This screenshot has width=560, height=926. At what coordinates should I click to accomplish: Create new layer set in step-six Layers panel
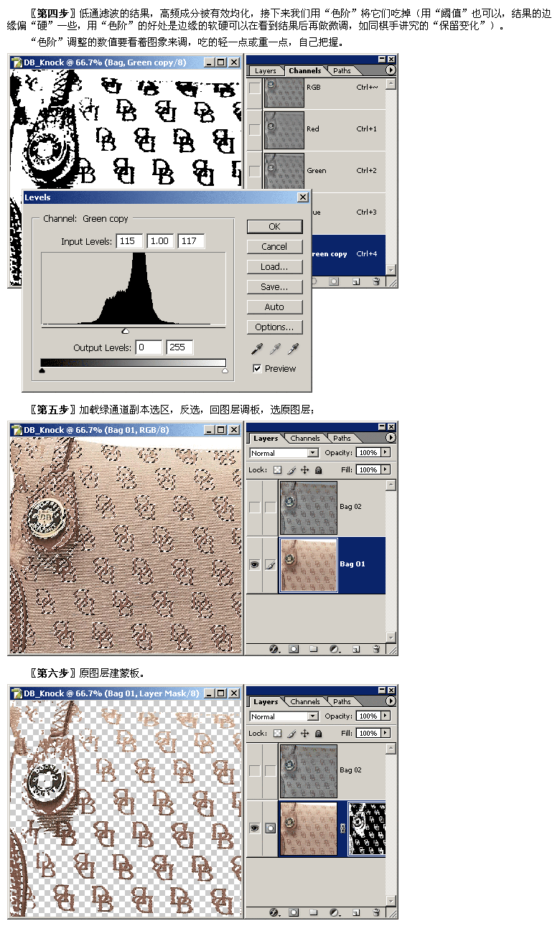click(314, 912)
